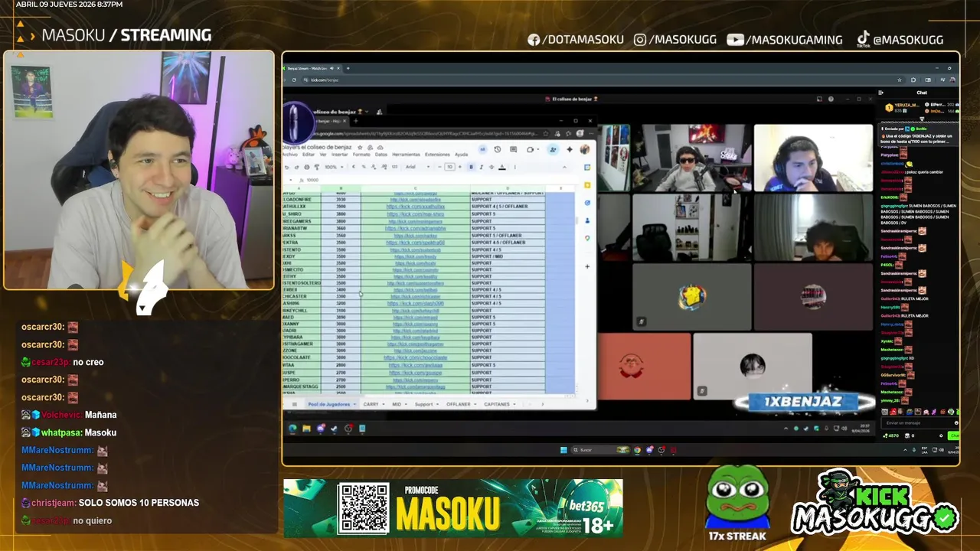
Task: Open Support sheet tab arrow menu
Action: [x=439, y=404]
